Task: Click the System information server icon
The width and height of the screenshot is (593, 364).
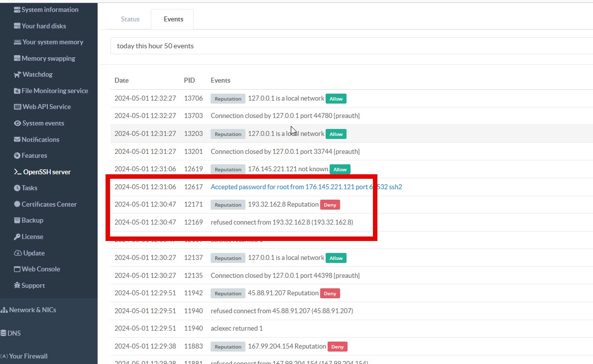Action: tap(17, 10)
